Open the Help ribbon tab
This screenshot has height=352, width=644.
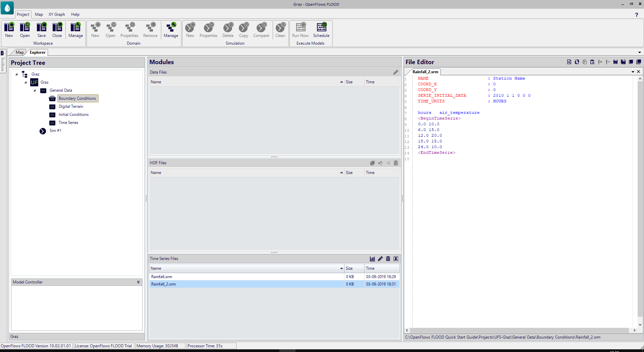(75, 14)
